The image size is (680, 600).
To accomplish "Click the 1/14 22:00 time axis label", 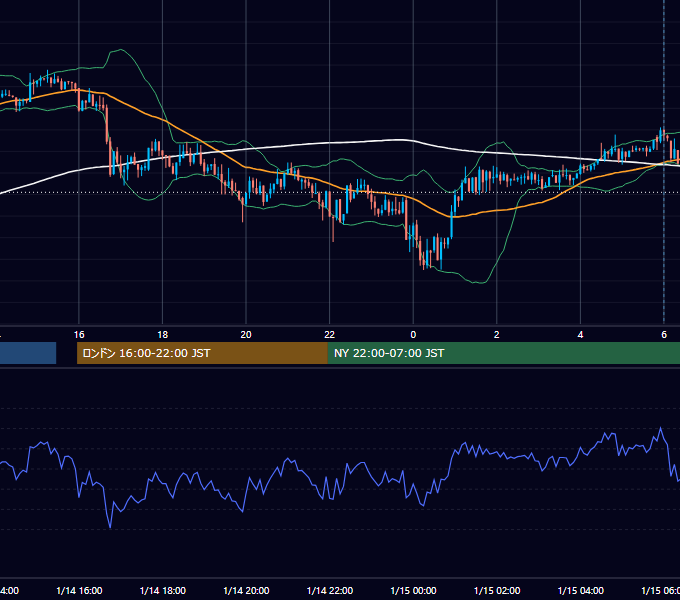I will pyautogui.click(x=330, y=590).
